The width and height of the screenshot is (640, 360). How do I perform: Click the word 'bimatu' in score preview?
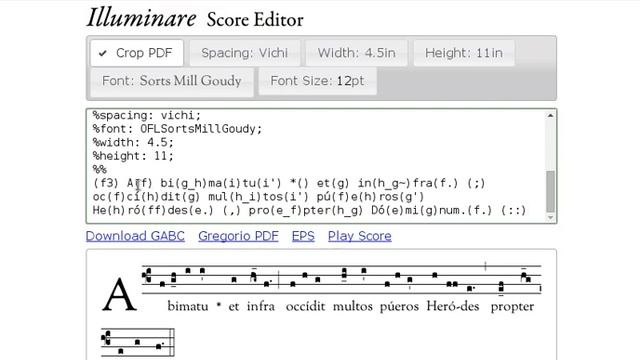188,306
